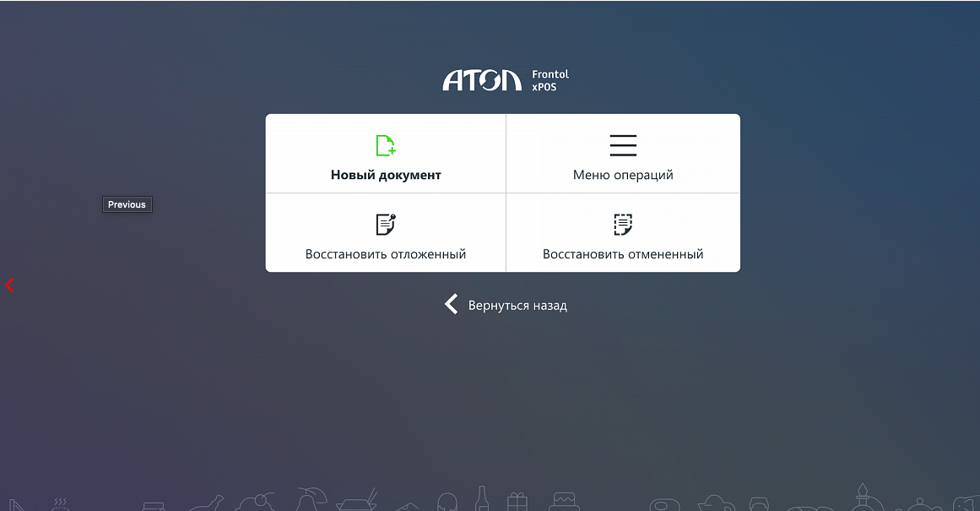Click the АТОЛ logo
This screenshot has width=980, height=511.
pyautogui.click(x=482, y=80)
